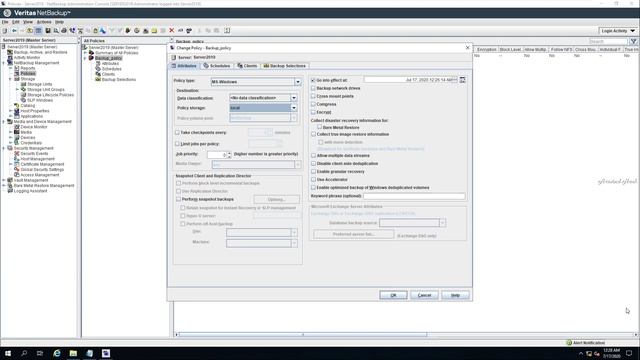
Task: Click the Cancel button in Change Policy
Action: tap(424, 295)
